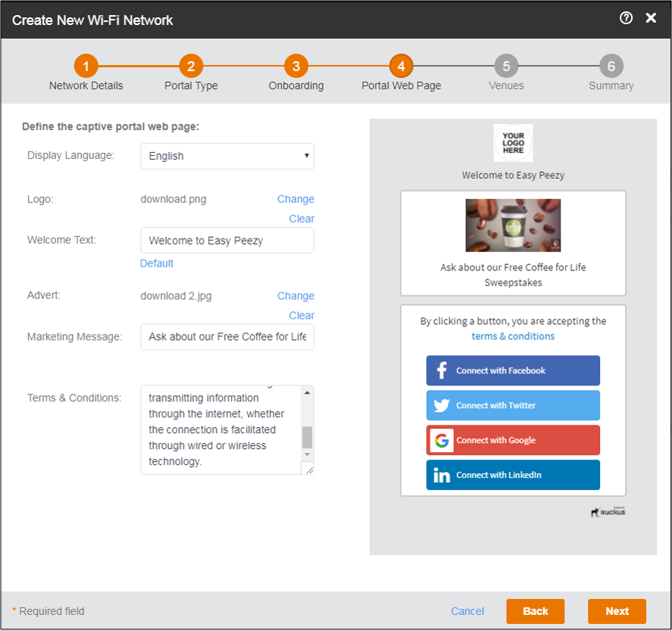The image size is (672, 630).
Task: Click the LinkedIn logo icon
Action: click(x=442, y=476)
